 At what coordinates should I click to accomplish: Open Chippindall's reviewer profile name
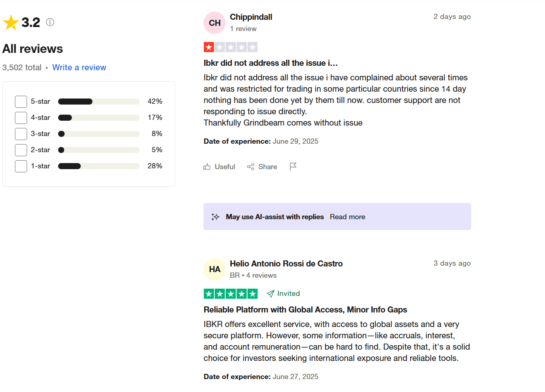(x=251, y=17)
